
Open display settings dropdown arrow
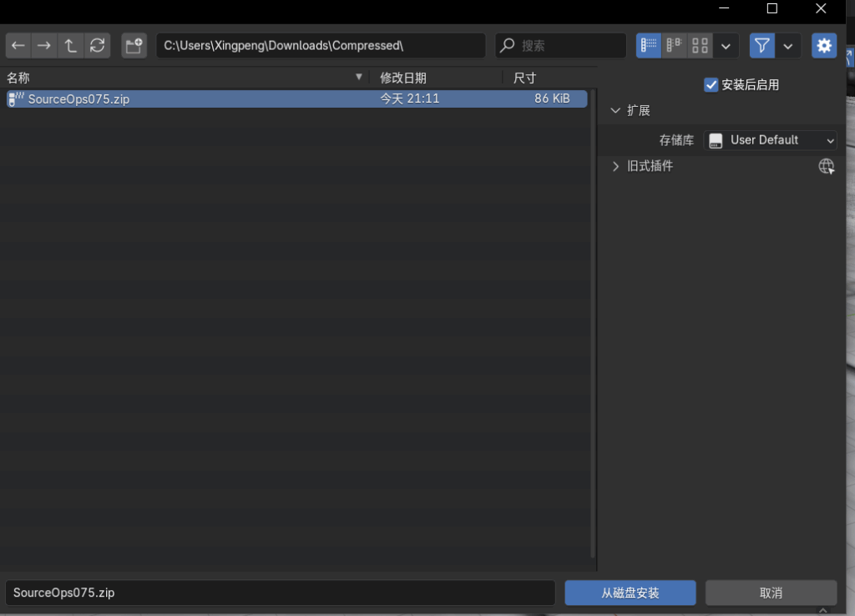[x=726, y=46]
